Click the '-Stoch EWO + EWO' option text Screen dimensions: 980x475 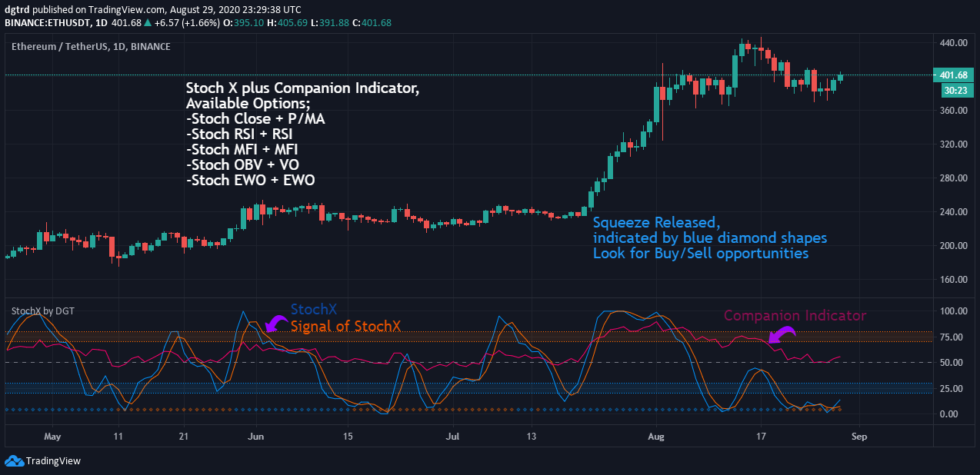coord(250,180)
